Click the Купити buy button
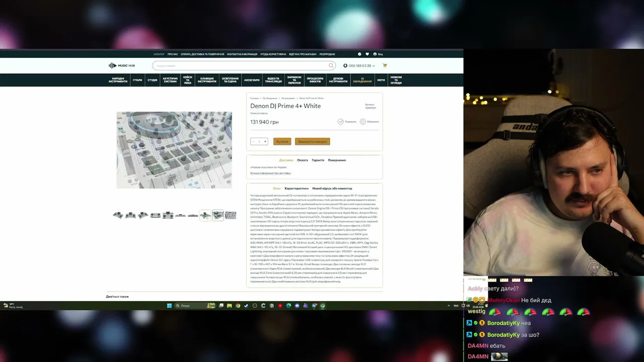 [282, 141]
